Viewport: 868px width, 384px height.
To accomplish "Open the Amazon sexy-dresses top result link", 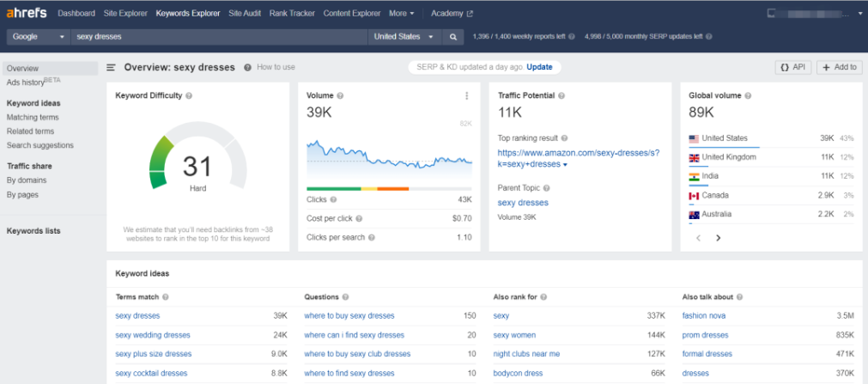I will tap(579, 158).
